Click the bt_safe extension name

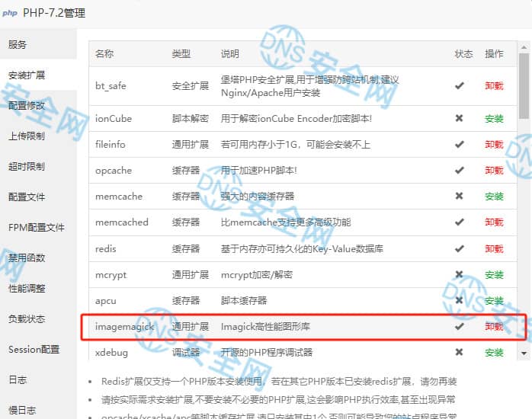111,86
